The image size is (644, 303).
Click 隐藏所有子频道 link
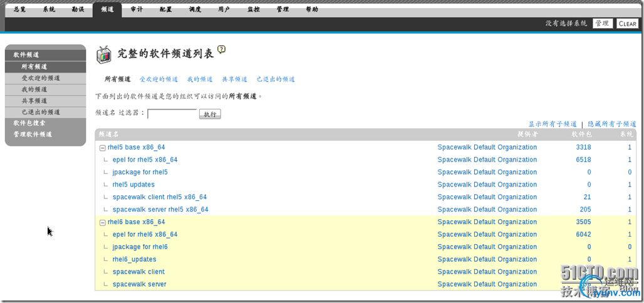point(612,124)
